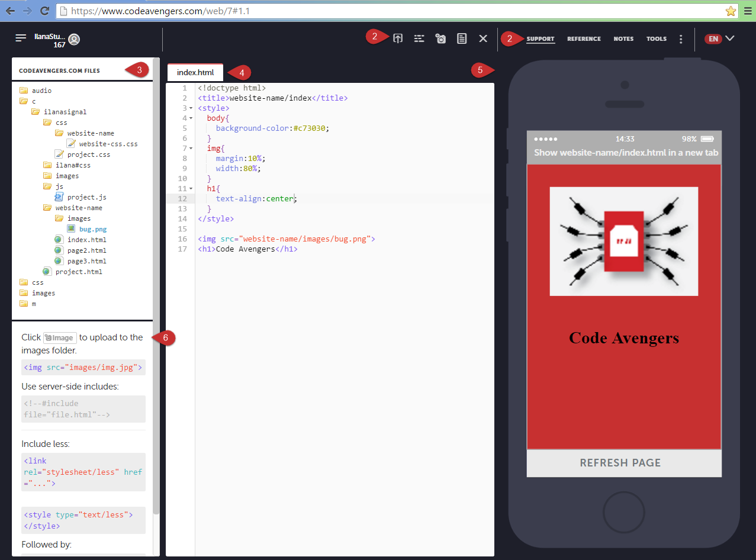756x560 pixels.
Task: Select bug.png file name in tree
Action: point(93,229)
